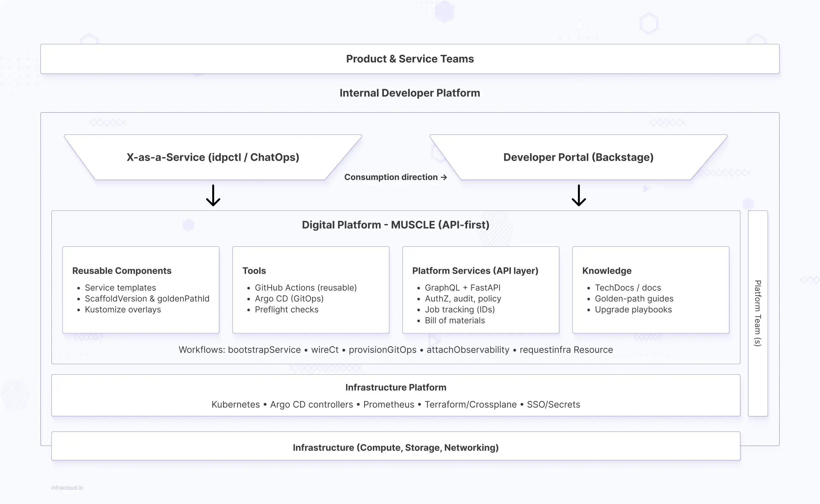The width and height of the screenshot is (820, 504).
Task: Click the Upgrade playbooks bullet
Action: pos(633,309)
